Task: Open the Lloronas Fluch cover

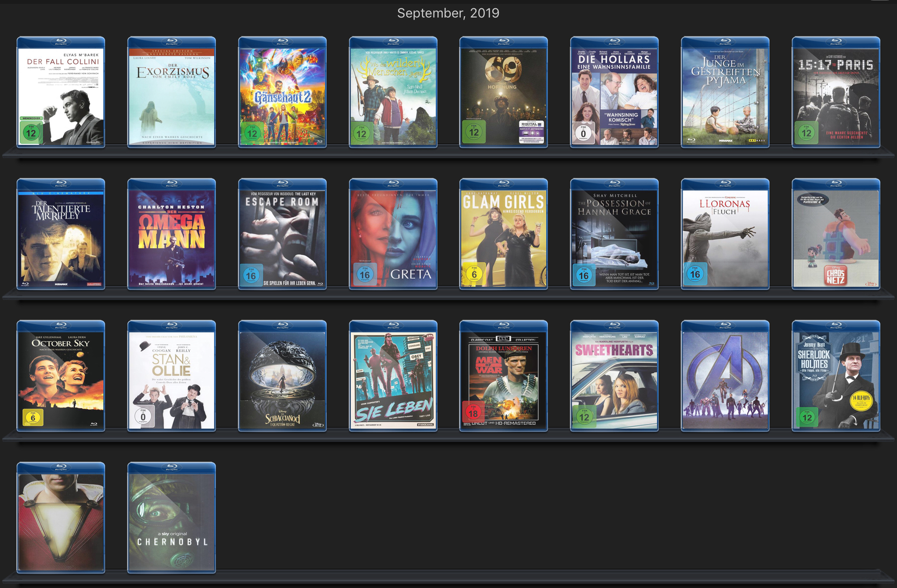Action: 725,234
